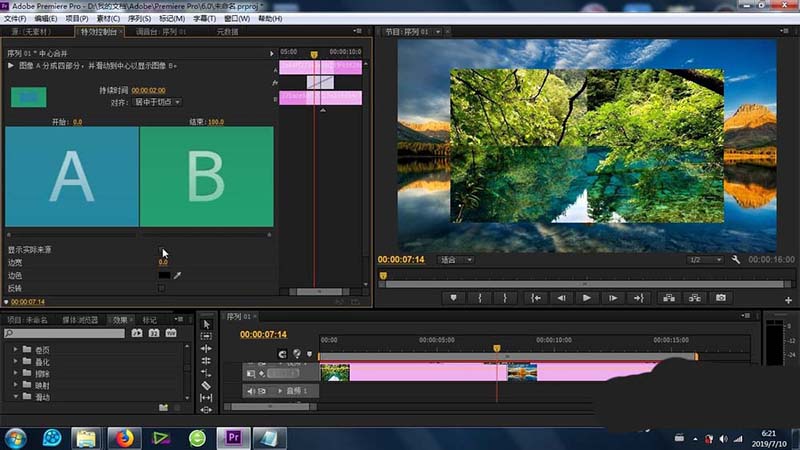
Task: Collapse the 滑动 effects folder
Action: 15,396
